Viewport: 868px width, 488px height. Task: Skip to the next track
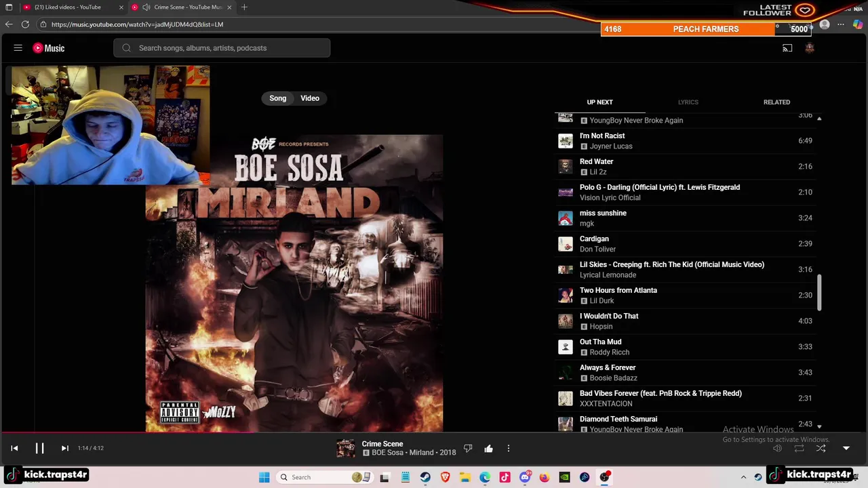tap(64, 448)
